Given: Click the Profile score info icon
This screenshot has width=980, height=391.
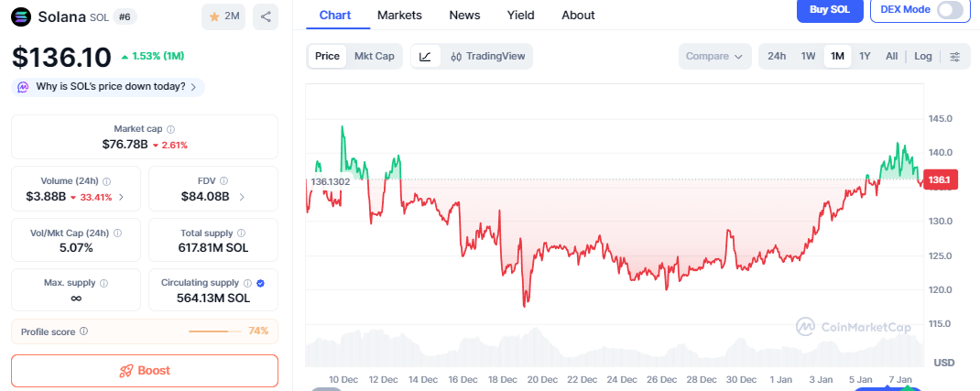Looking at the screenshot, I should click(x=84, y=331).
